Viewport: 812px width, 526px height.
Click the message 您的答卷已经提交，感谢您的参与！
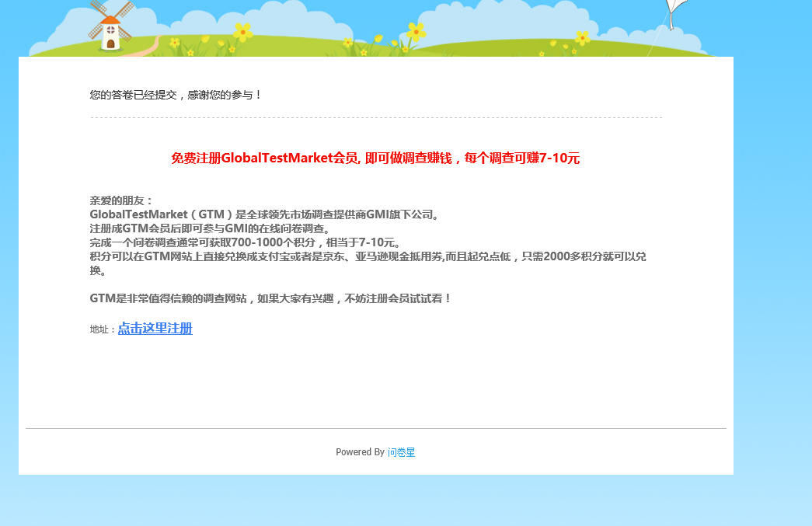[x=176, y=95]
